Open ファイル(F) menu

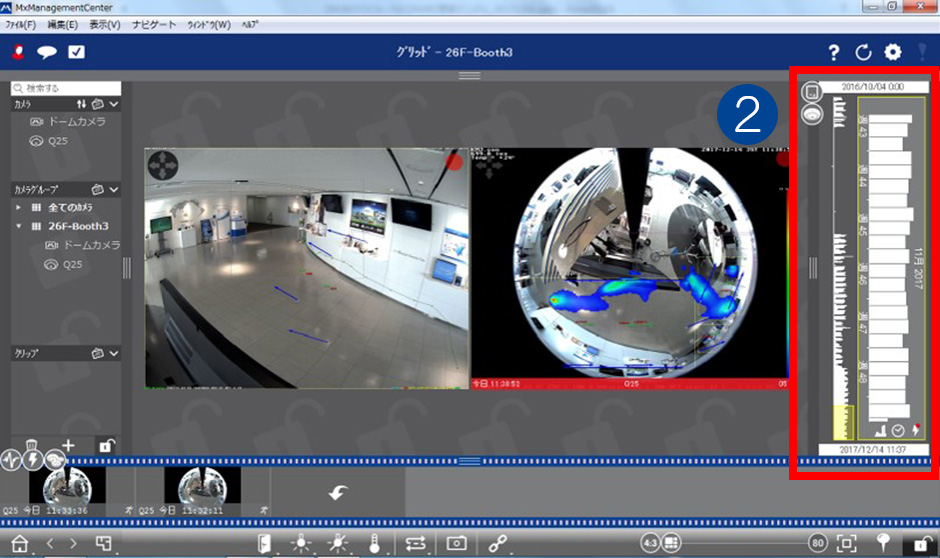coord(20,25)
